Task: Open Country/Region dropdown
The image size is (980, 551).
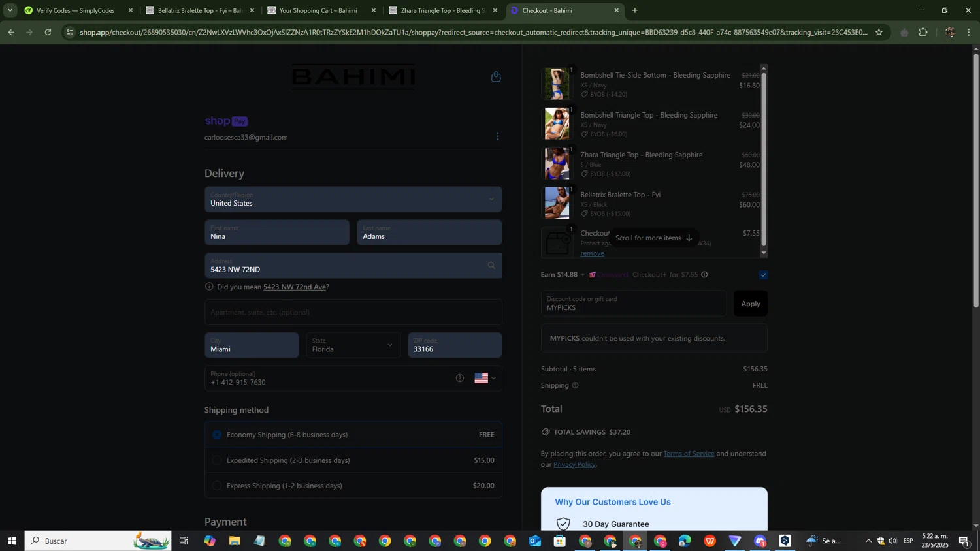Action: click(x=353, y=199)
